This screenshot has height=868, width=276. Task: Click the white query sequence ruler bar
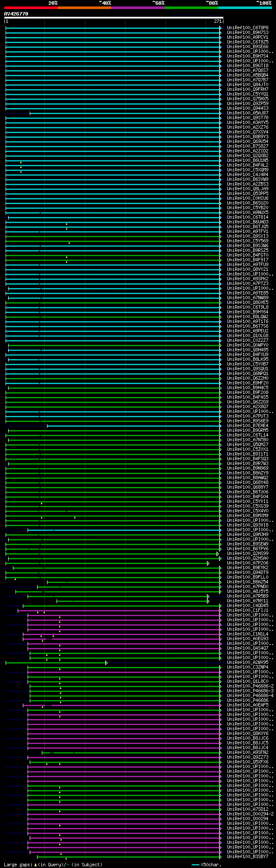[113, 18]
